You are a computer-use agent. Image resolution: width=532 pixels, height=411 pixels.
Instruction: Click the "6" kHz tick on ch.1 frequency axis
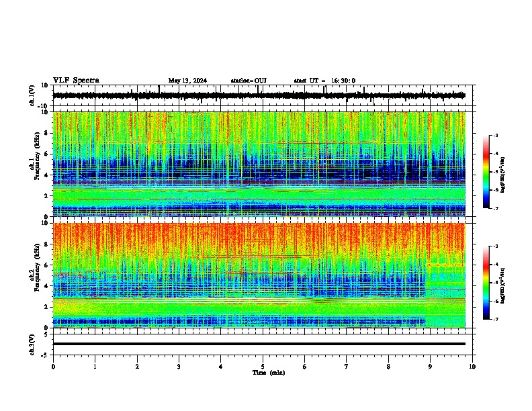[47, 154]
